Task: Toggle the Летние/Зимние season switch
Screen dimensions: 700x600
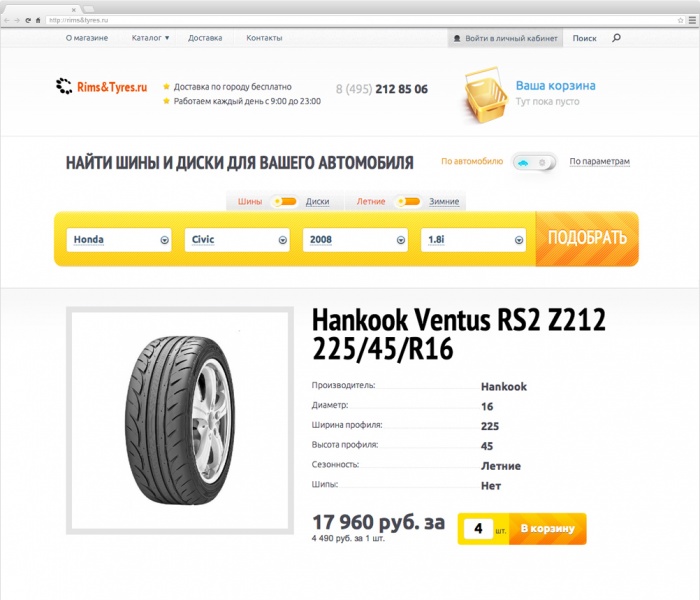Action: click(x=408, y=202)
